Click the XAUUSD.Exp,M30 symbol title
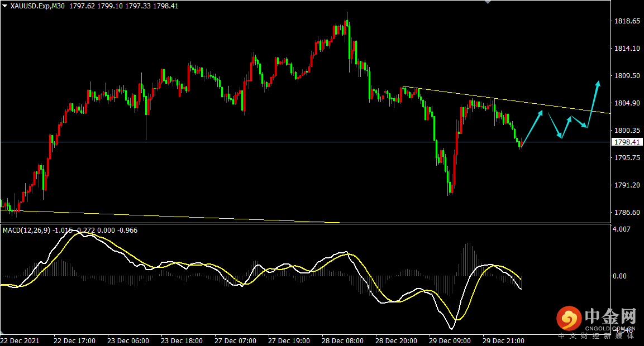This screenshot has width=644, height=346. [x=37, y=6]
